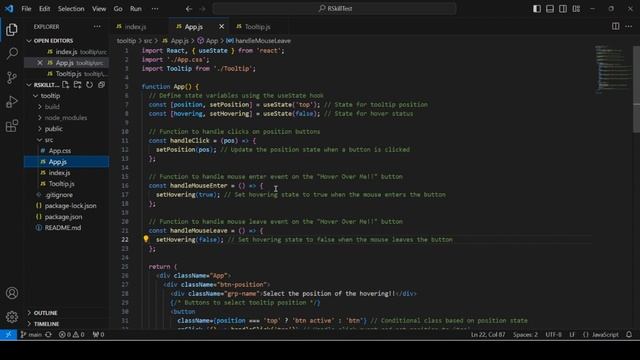The height and width of the screenshot is (360, 640).
Task: Expand the Outline section
Action: coord(67,313)
